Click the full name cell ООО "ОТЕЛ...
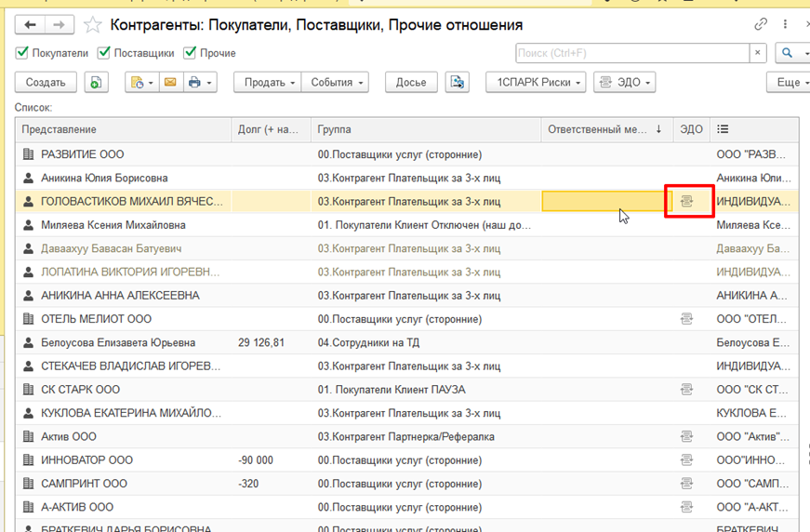The height and width of the screenshot is (532, 810). 754,319
